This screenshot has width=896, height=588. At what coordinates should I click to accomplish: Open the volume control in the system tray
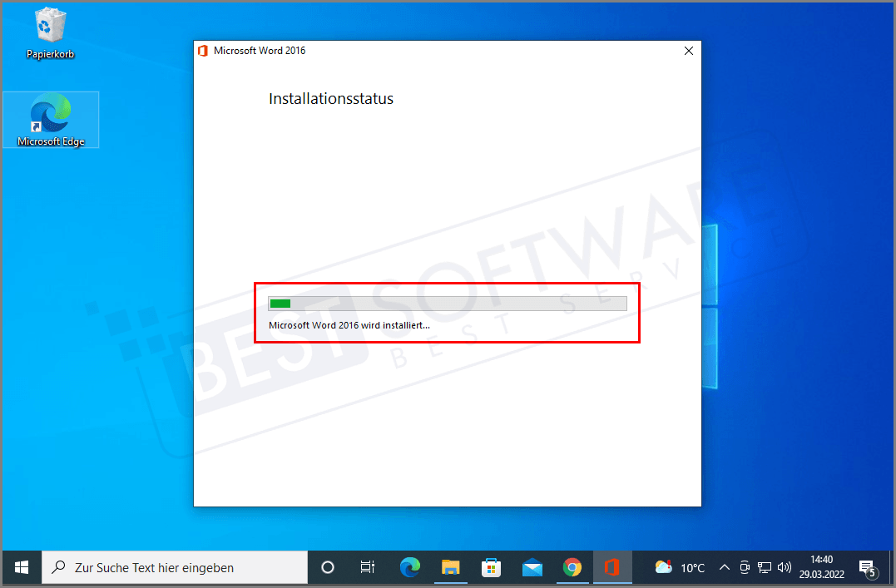click(783, 567)
